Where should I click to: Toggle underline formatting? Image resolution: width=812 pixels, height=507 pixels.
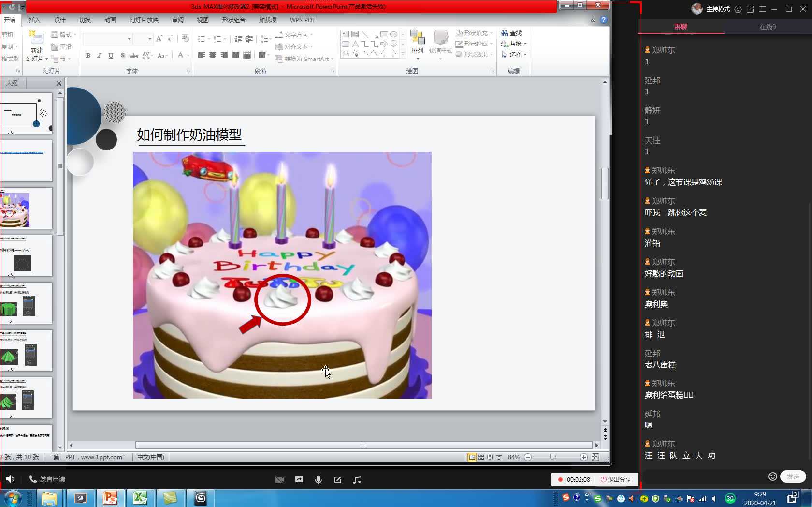(111, 56)
